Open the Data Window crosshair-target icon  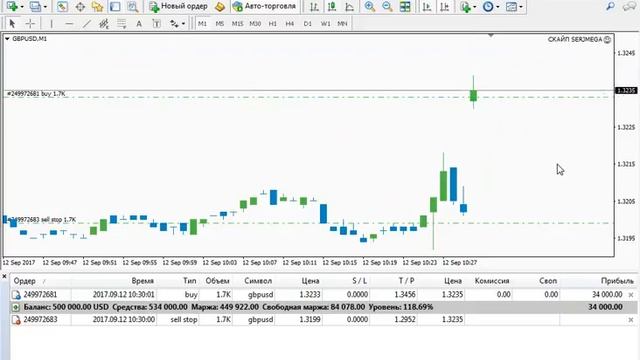(x=80, y=7)
